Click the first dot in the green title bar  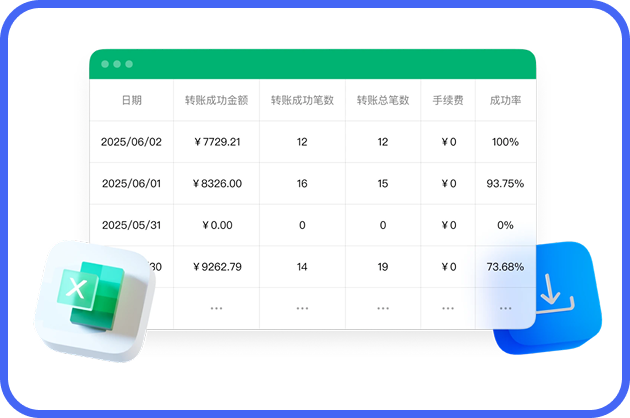105,64
